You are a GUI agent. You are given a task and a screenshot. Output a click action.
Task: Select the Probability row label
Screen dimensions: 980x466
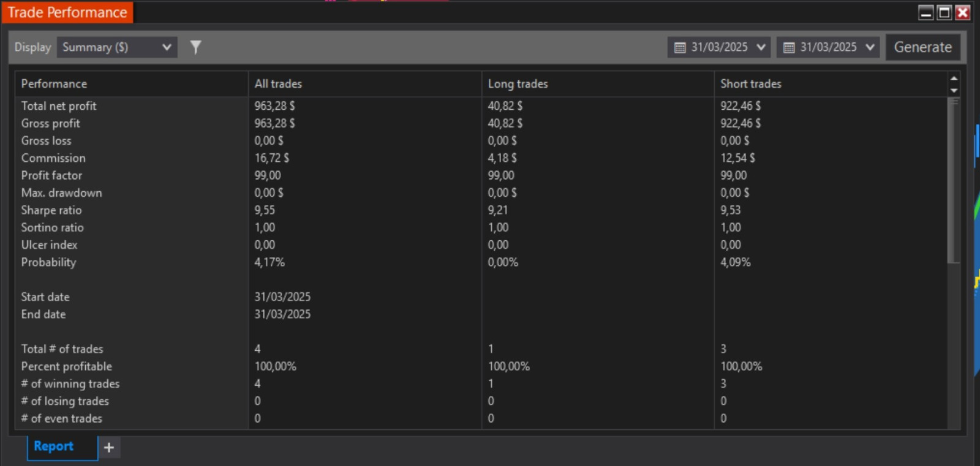(x=48, y=262)
